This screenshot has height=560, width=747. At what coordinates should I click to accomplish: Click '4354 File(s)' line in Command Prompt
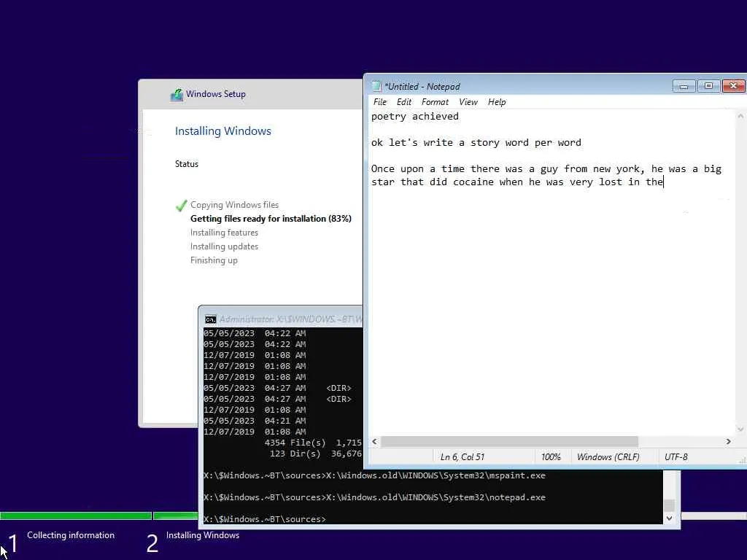(x=313, y=443)
